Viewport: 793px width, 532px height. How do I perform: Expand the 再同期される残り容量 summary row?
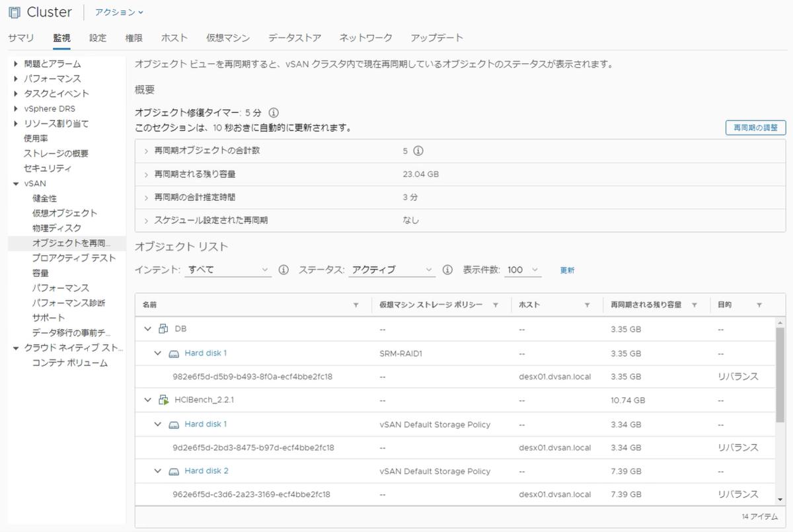pyautogui.click(x=146, y=174)
